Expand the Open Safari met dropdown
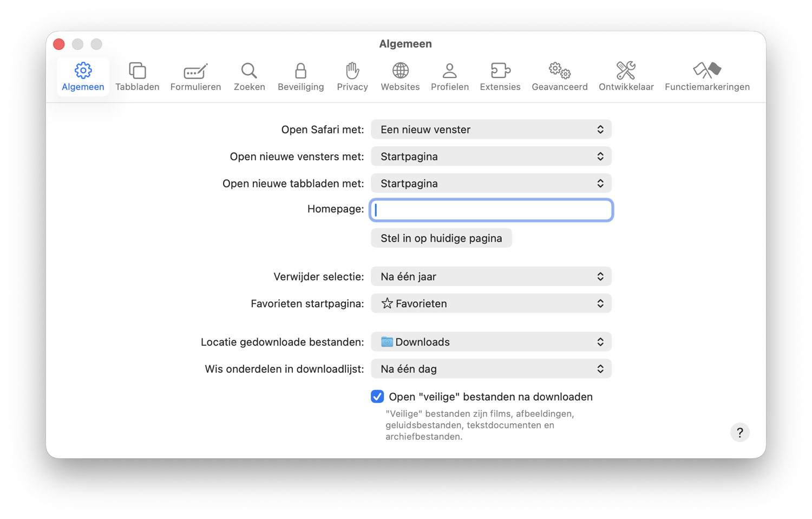This screenshot has width=812, height=519. (x=490, y=129)
